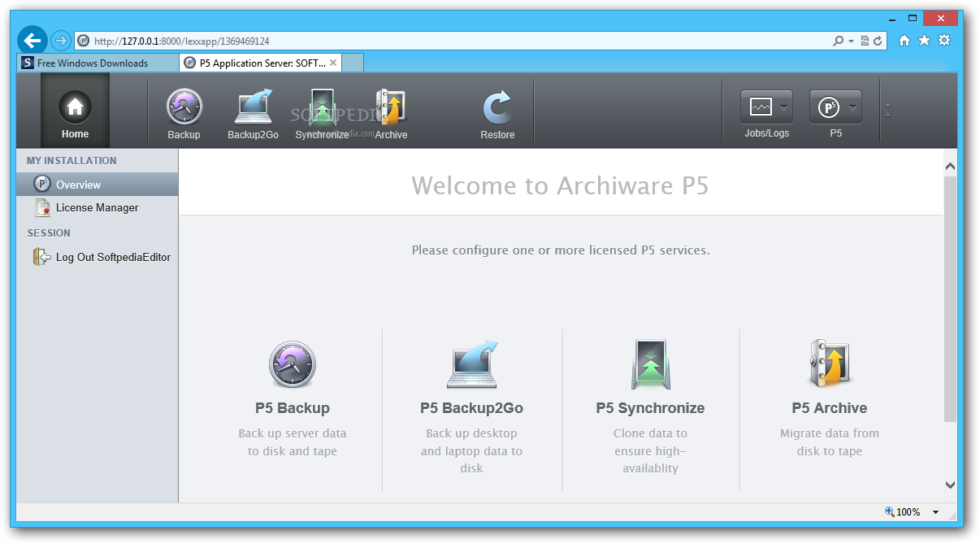Go forward with browser forward arrow
Screen dimensions: 980x544
[x=60, y=40]
